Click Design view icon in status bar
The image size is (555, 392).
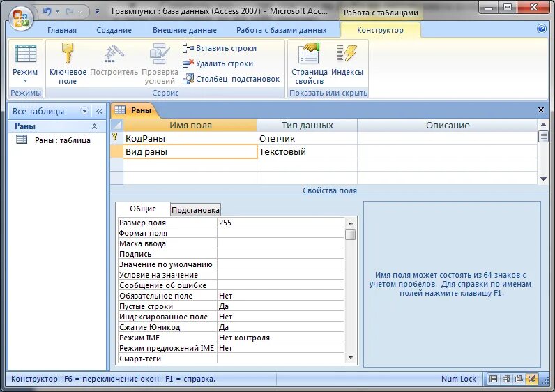531,379
